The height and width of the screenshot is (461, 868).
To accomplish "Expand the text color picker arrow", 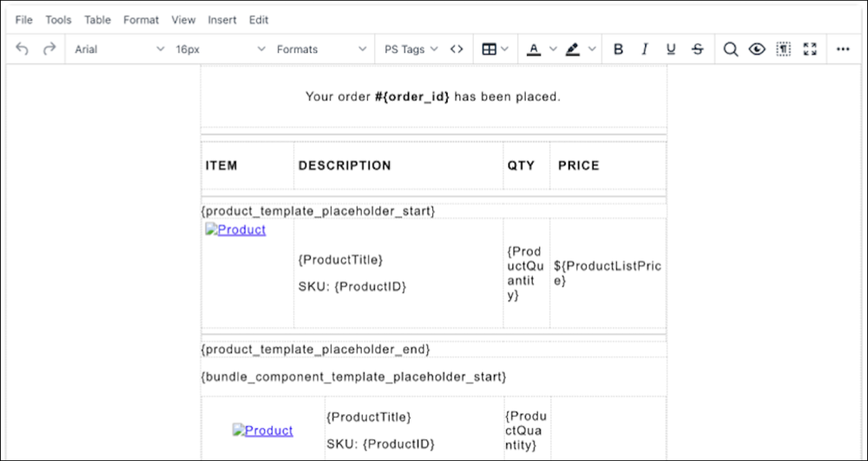I will (552, 49).
